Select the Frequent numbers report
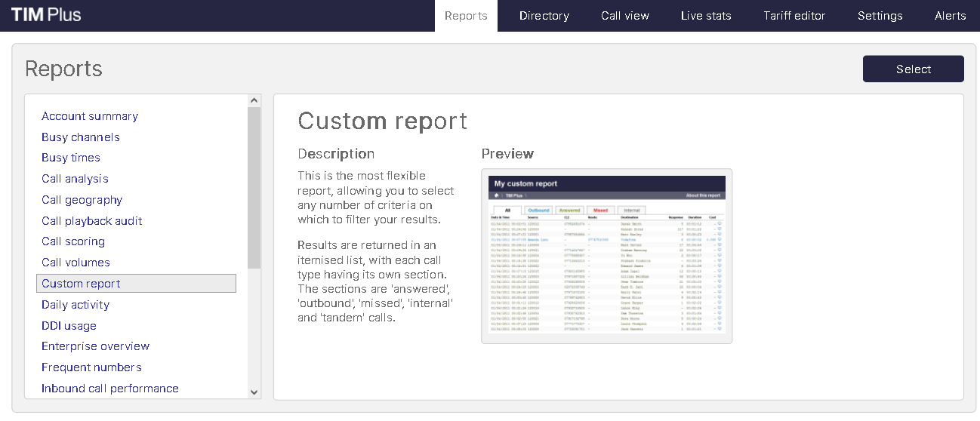The width and height of the screenshot is (980, 421). [x=91, y=367]
